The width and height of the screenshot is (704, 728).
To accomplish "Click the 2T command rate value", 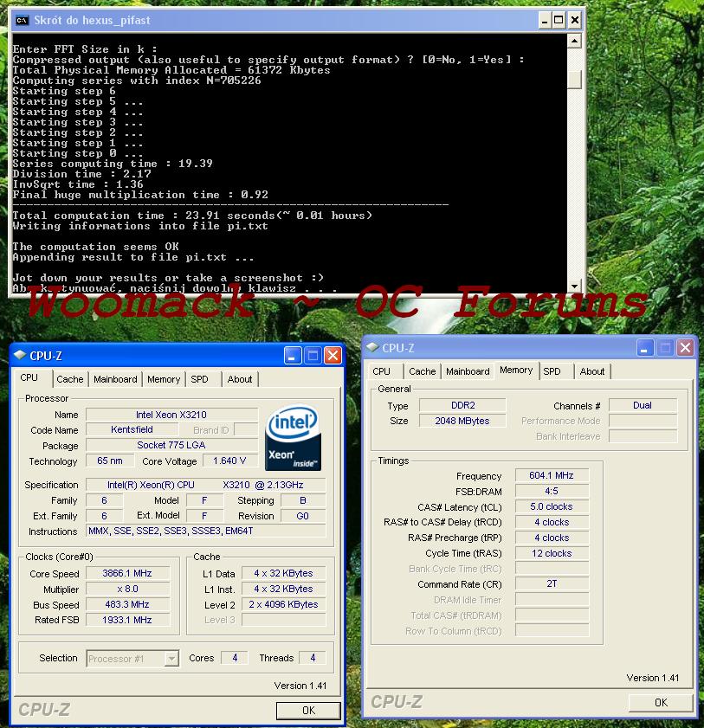I will (x=552, y=583).
